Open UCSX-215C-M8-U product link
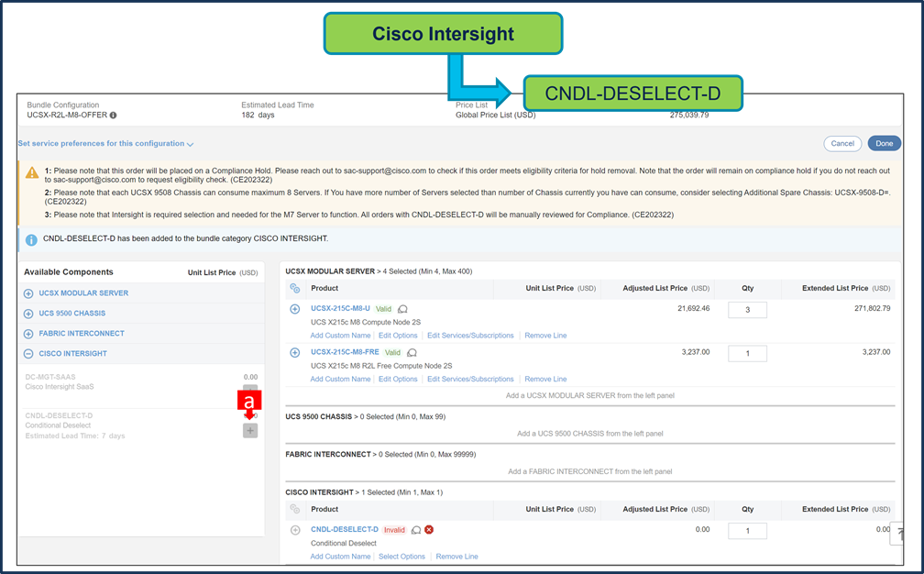This screenshot has height=574, width=924. coord(341,308)
